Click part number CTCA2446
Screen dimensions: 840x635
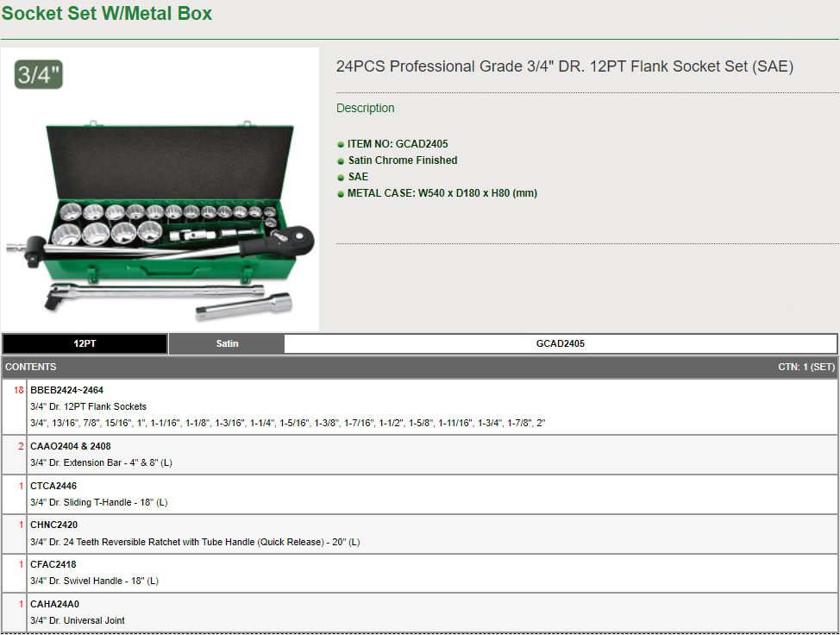53,486
